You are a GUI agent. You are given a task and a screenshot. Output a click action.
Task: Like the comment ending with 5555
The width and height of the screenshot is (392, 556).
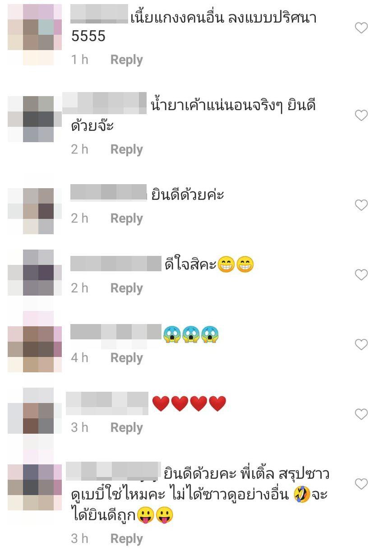pos(361,28)
